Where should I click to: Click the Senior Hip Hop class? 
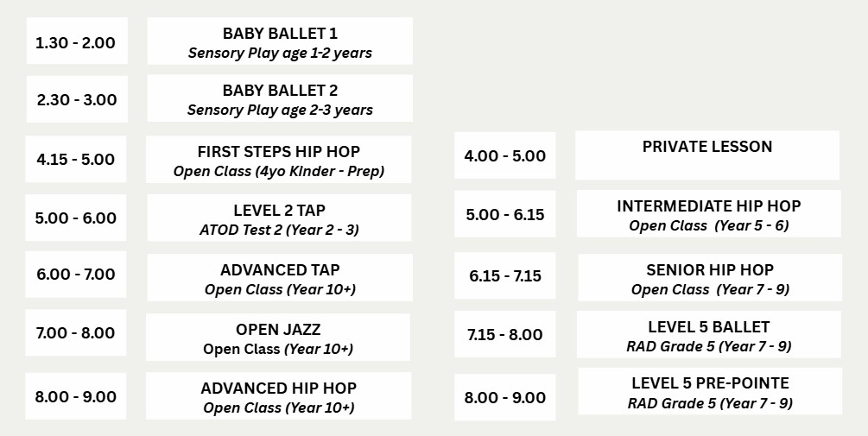(x=709, y=278)
